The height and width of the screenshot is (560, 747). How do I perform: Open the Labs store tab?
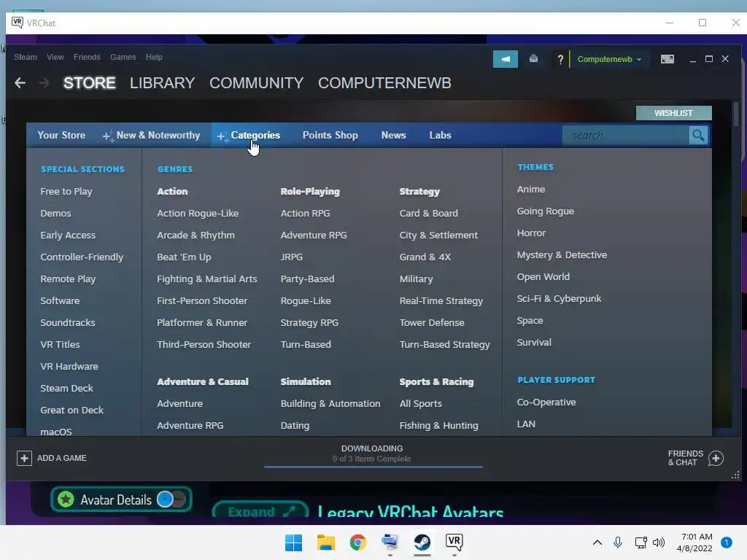pos(440,135)
